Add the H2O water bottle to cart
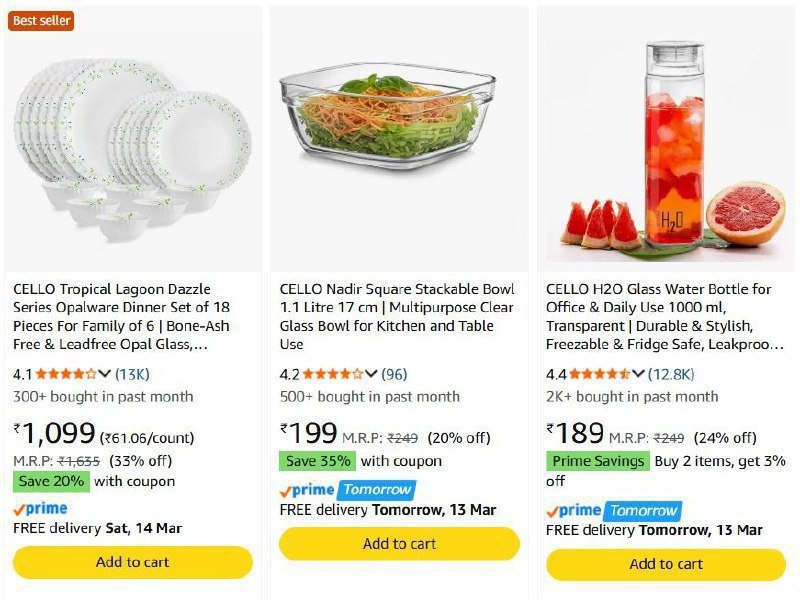Image resolution: width=800 pixels, height=600 pixels. pyautogui.click(x=666, y=564)
